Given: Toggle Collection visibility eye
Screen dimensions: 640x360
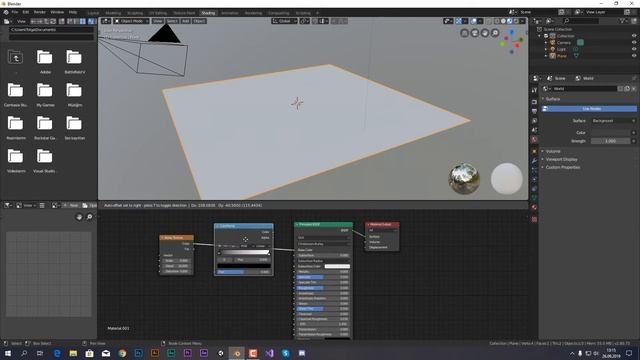Looking at the screenshot, I should [634, 36].
